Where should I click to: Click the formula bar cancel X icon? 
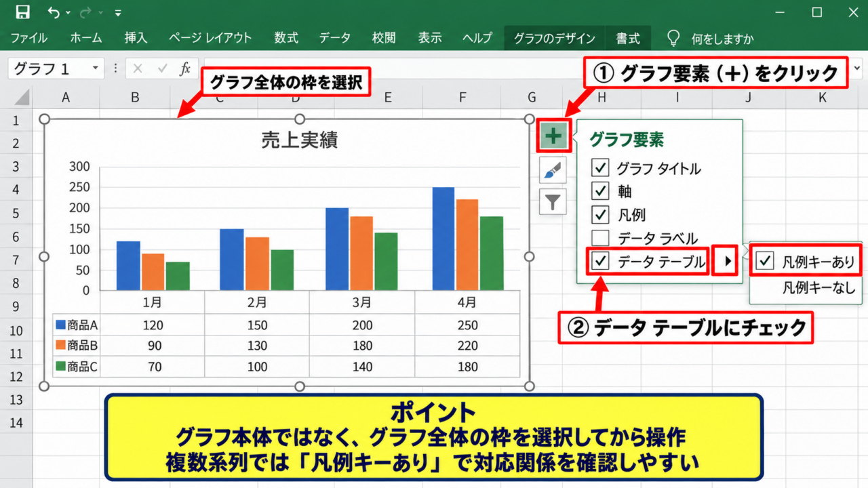pyautogui.click(x=138, y=68)
